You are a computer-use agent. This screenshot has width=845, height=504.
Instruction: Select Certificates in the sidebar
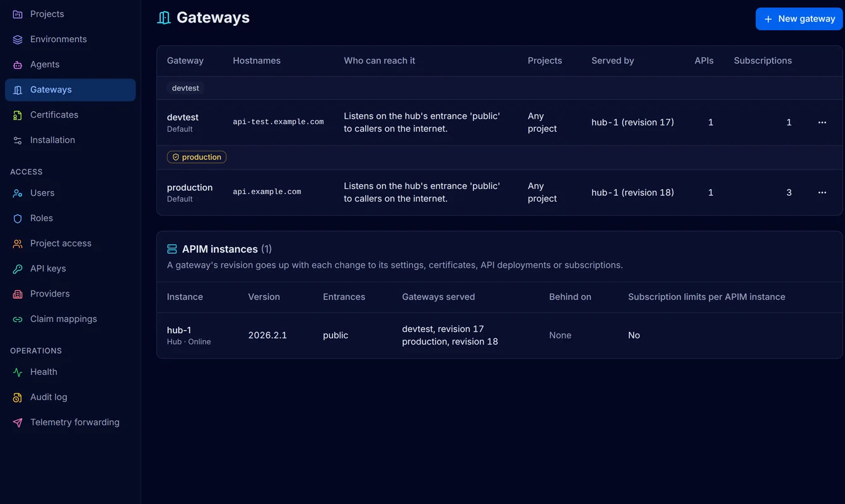pyautogui.click(x=70, y=115)
